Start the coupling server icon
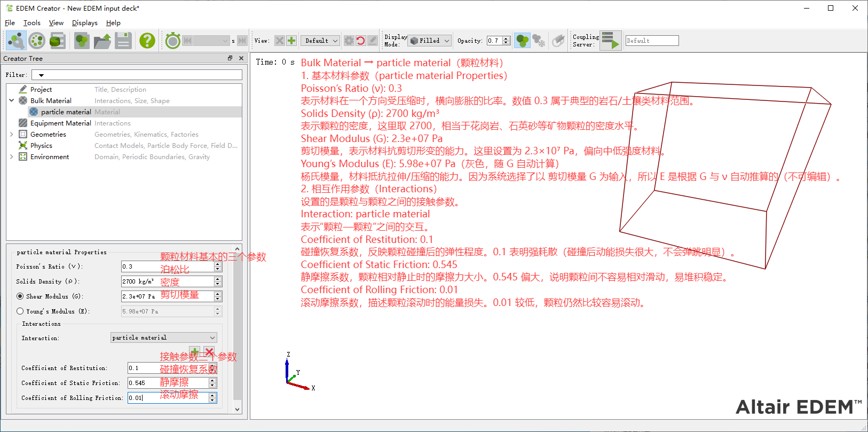Screen dimensions: 868x432 coord(610,41)
